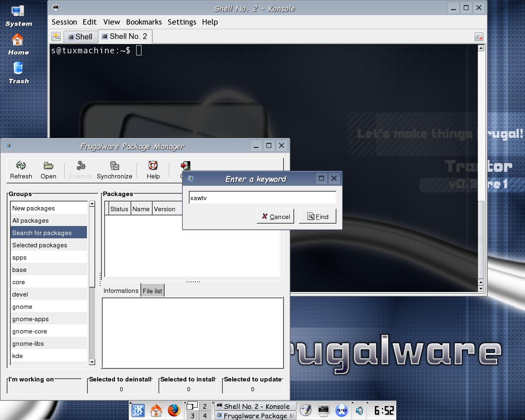Select the devel group
This screenshot has width=525, height=420.
49,294
